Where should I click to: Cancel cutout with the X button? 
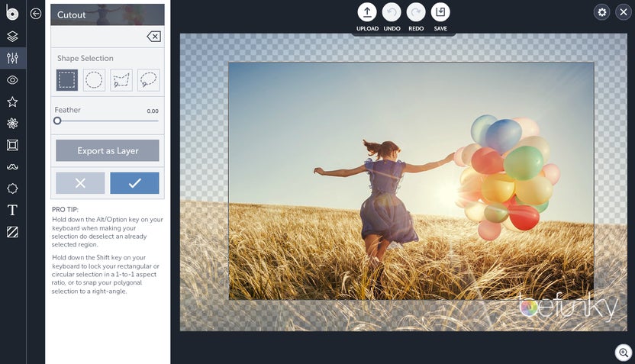click(x=80, y=183)
